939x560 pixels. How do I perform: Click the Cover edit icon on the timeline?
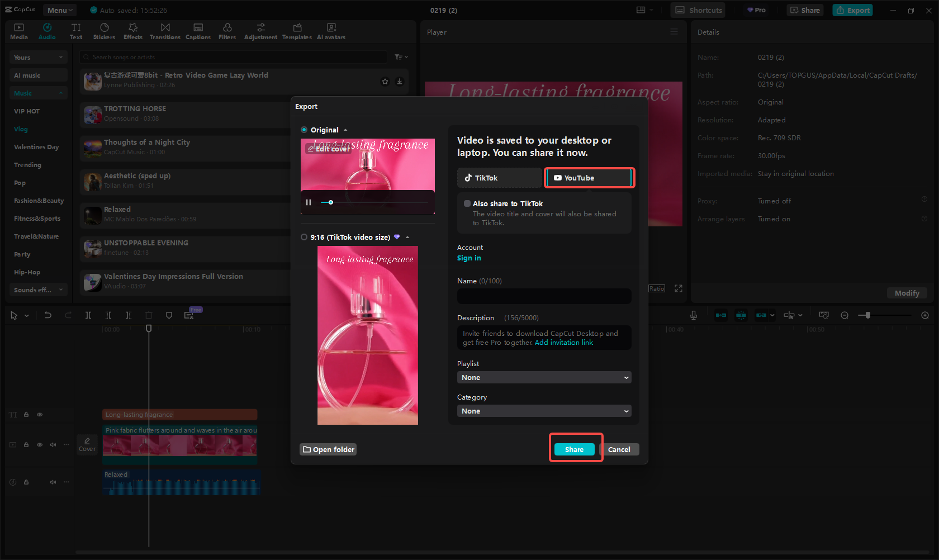[87, 444]
